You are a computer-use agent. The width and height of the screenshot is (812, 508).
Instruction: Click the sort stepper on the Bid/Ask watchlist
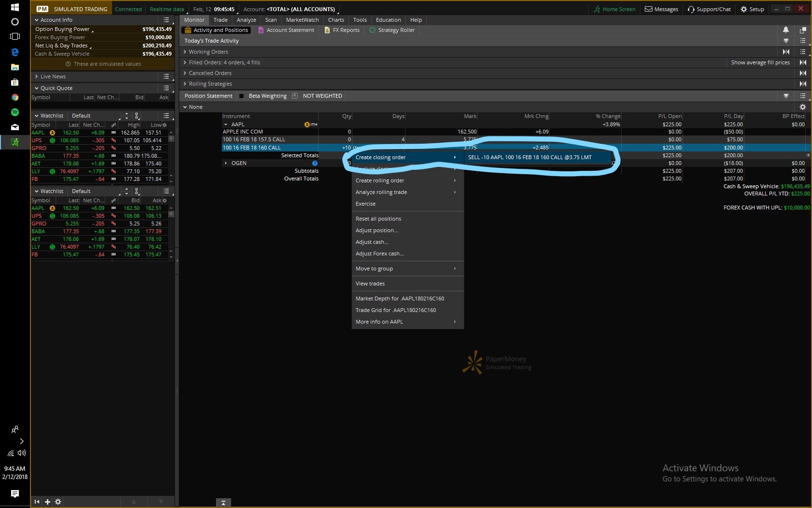127,191
